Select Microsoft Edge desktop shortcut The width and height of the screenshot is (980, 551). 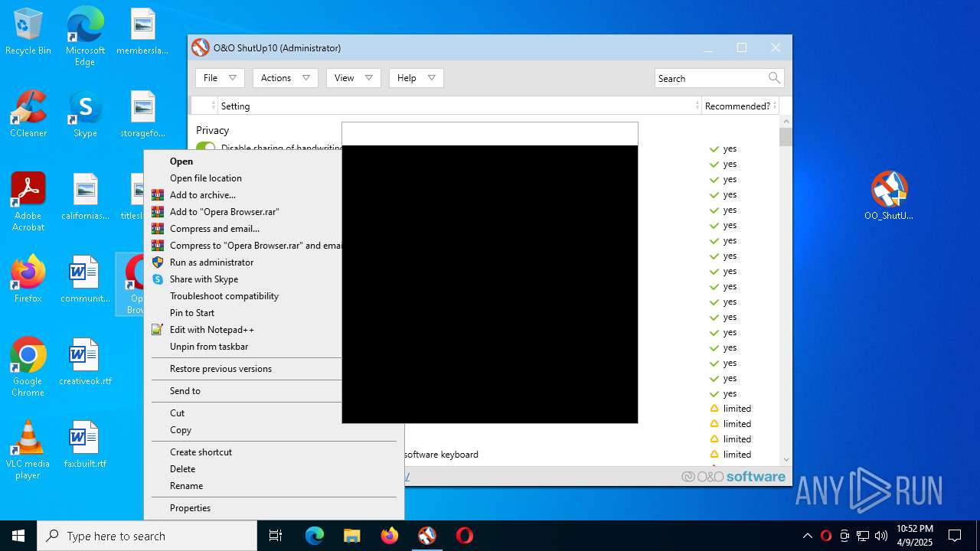pos(85,37)
